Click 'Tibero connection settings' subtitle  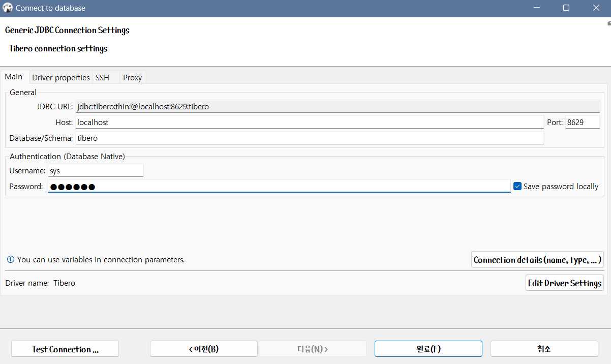[x=58, y=49]
